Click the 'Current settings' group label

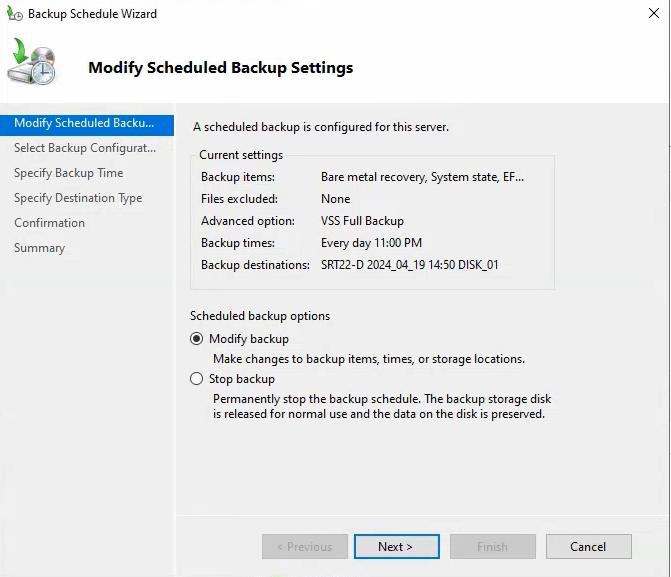tap(241, 155)
